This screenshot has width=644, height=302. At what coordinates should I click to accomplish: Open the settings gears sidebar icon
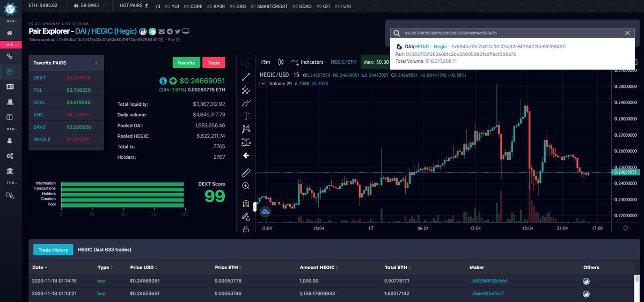click(x=10, y=156)
